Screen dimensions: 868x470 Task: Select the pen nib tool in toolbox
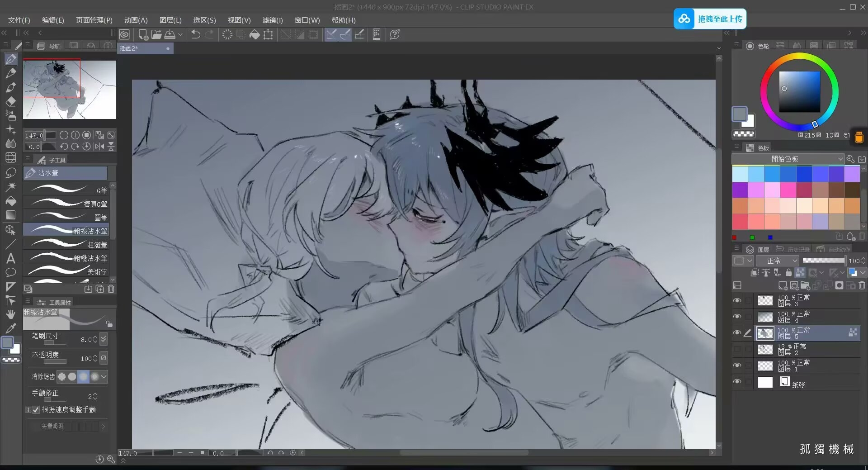pyautogui.click(x=11, y=59)
